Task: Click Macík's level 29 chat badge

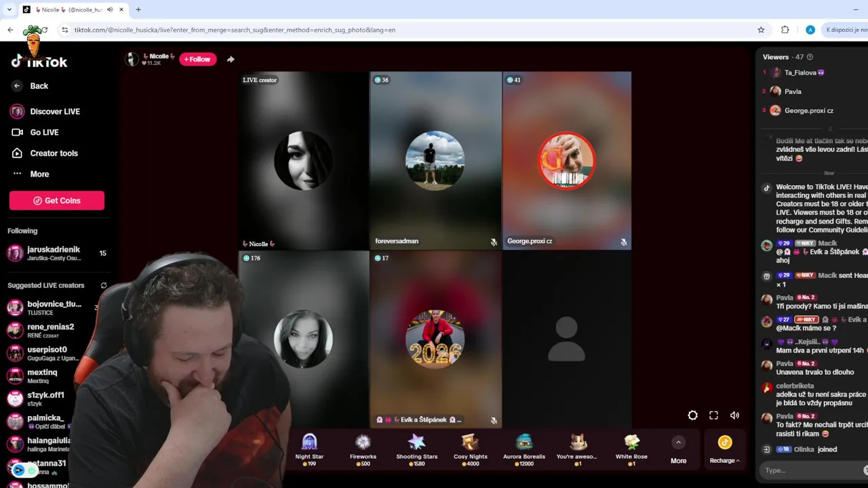Action: (x=784, y=243)
